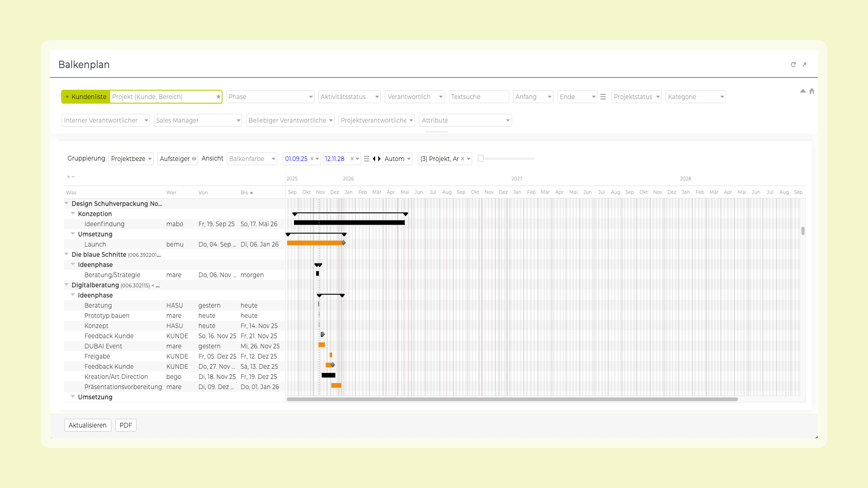Image resolution: width=868 pixels, height=488 pixels.
Task: Open the Aktivitätsstatus dropdown
Action: [x=349, y=97]
